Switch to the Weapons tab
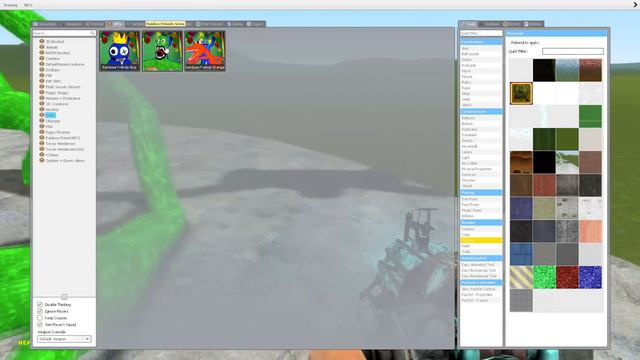The height and width of the screenshot is (360, 640). [x=71, y=24]
